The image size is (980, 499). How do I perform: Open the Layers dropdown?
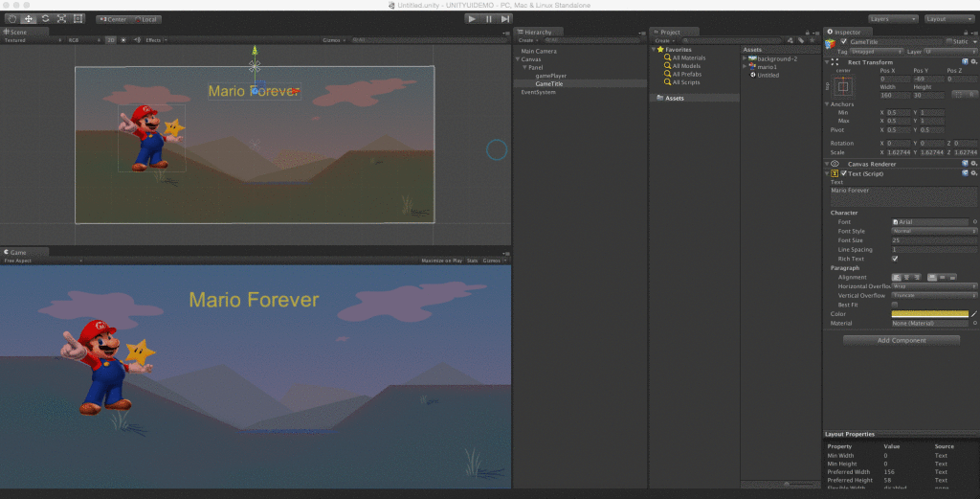893,19
